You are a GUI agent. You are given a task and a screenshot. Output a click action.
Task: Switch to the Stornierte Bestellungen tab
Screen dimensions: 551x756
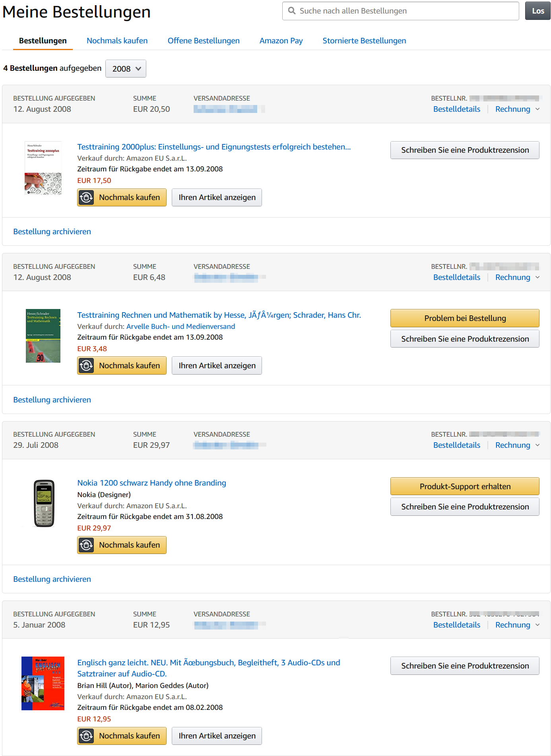(364, 41)
